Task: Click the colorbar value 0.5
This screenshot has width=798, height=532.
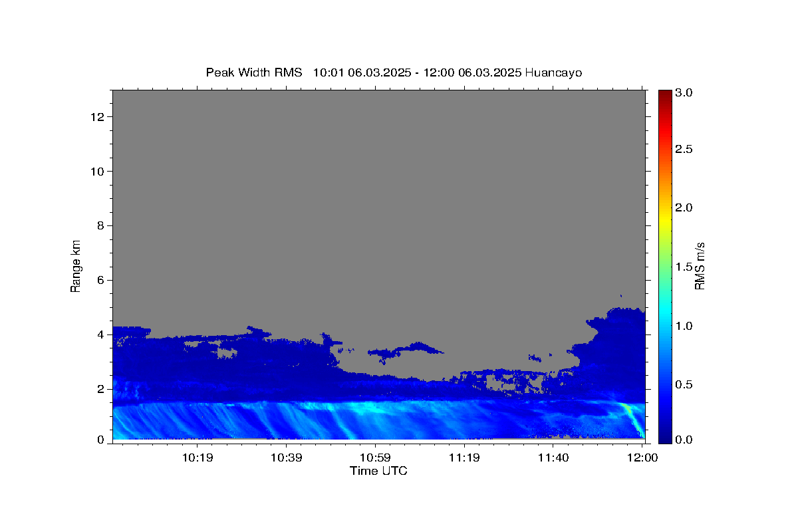Action: 685,384
